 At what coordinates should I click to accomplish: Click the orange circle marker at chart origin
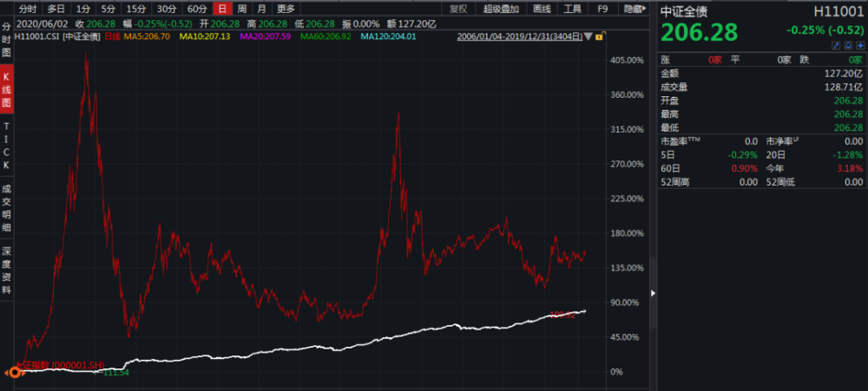click(15, 373)
